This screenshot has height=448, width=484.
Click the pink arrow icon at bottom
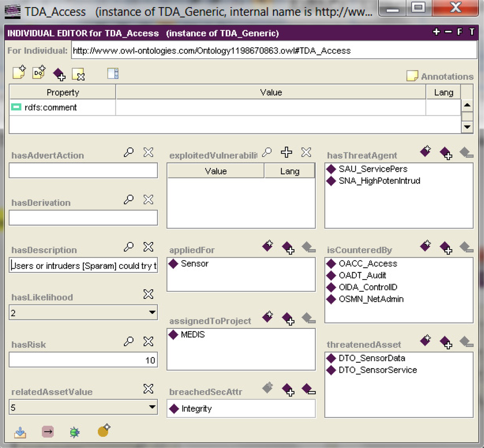click(48, 431)
